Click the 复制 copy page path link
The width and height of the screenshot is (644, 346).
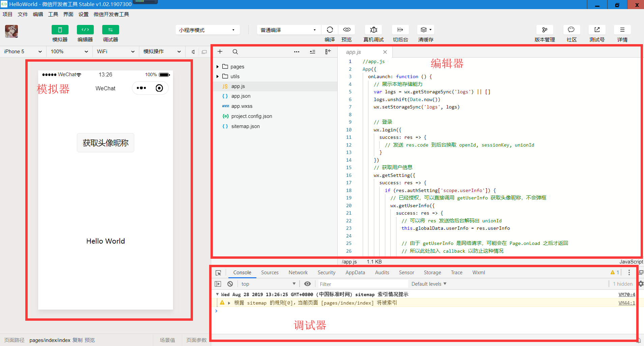(77, 340)
